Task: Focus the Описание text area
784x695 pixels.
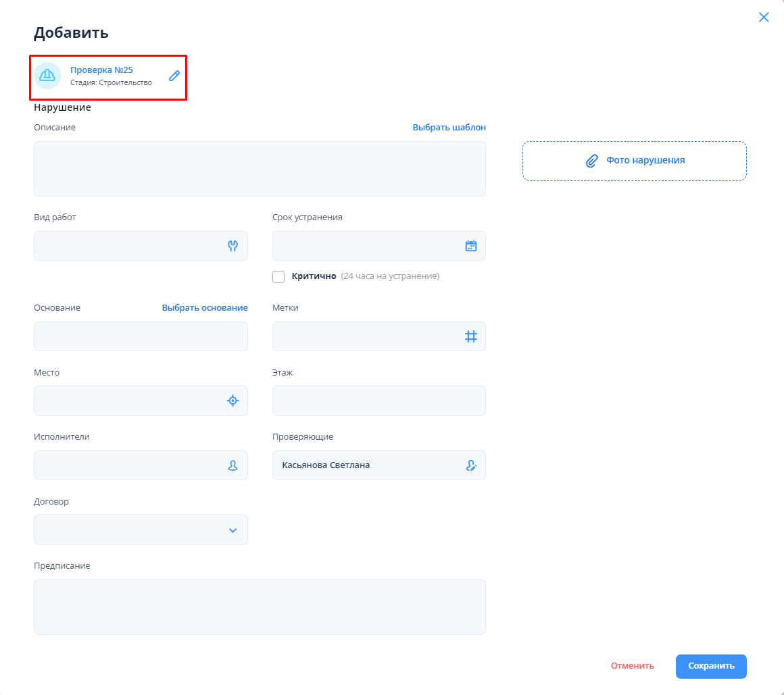Action: pyautogui.click(x=260, y=169)
